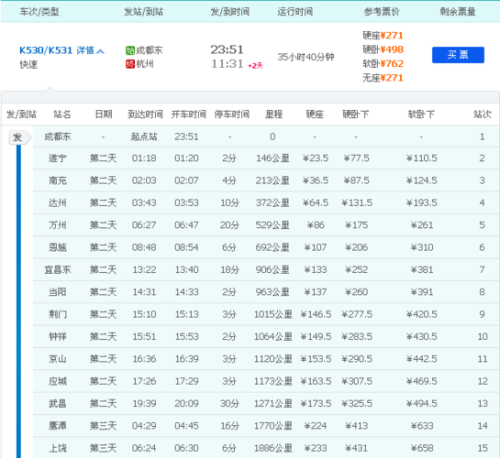Select the 杭州 arrival station text
The height and width of the screenshot is (458, 500).
pyautogui.click(x=145, y=64)
